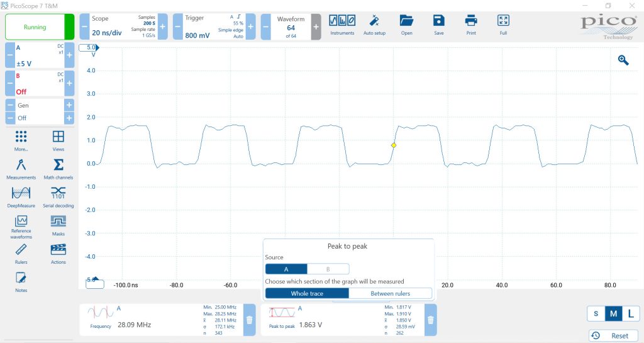
Task: Select Whole trace section
Action: tap(307, 293)
